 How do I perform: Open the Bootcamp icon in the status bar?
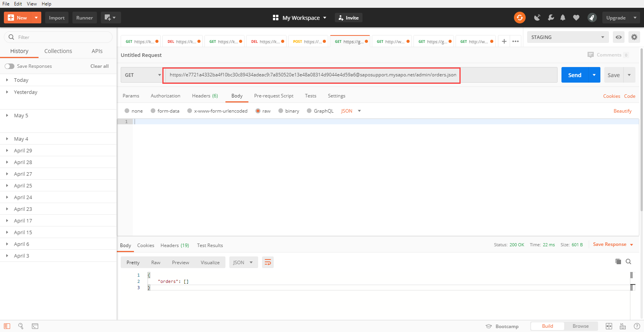pyautogui.click(x=489, y=326)
